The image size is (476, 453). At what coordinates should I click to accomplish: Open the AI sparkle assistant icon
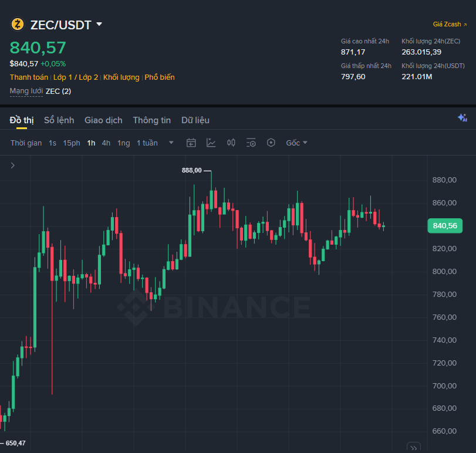point(463,118)
